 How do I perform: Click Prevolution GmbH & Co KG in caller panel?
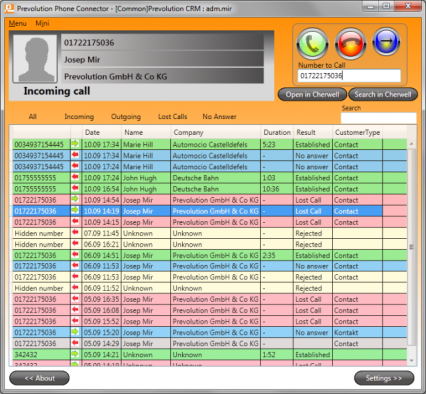click(116, 77)
